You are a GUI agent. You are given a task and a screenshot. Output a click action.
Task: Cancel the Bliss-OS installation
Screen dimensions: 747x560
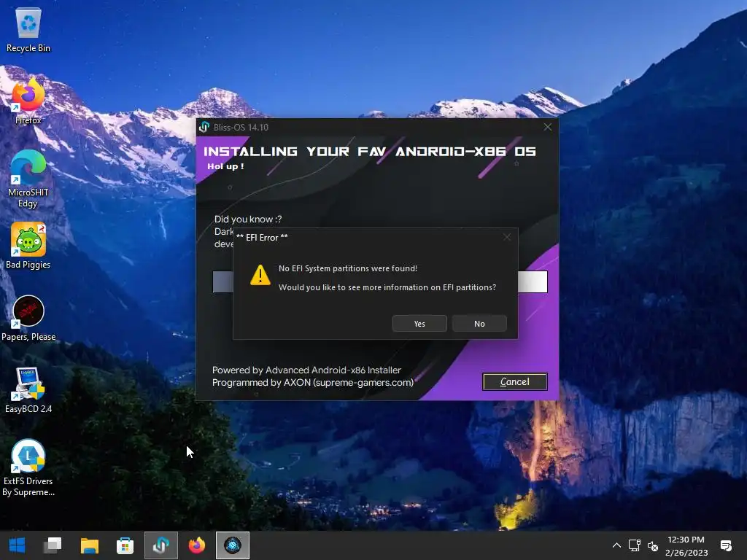(514, 381)
